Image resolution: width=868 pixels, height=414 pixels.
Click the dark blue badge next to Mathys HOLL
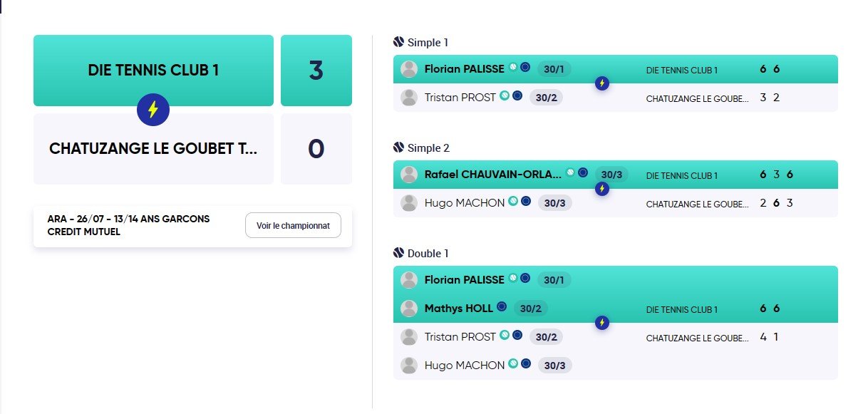tap(502, 307)
